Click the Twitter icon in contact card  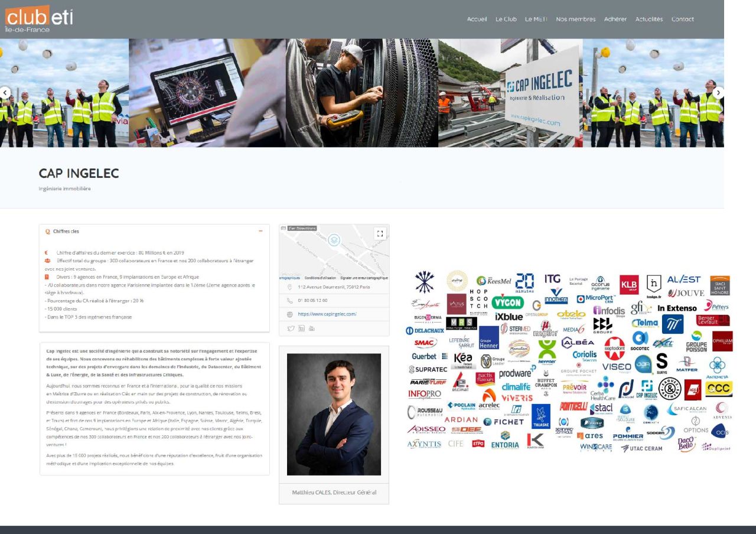[x=291, y=328]
